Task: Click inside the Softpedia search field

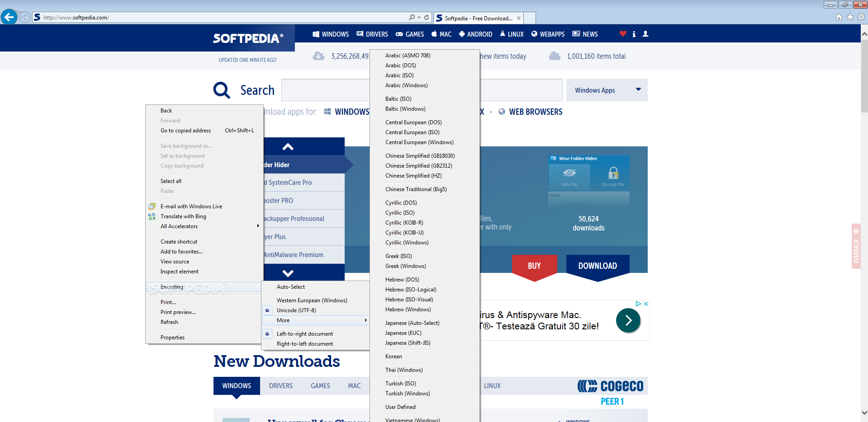Action: (422, 90)
